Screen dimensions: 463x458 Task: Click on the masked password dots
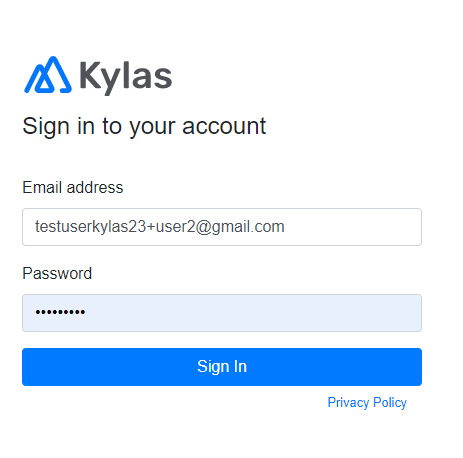point(60,312)
